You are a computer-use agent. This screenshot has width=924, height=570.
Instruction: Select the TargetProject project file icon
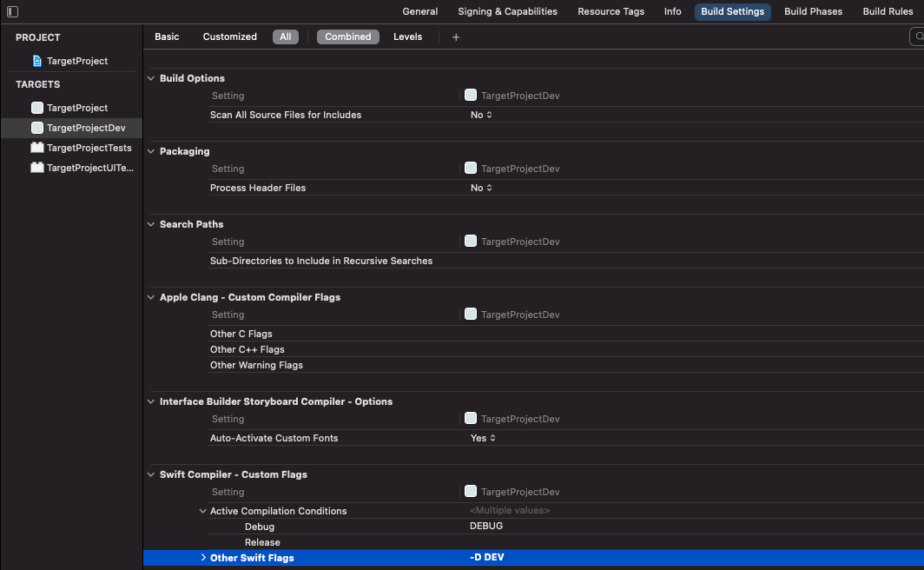coord(37,61)
